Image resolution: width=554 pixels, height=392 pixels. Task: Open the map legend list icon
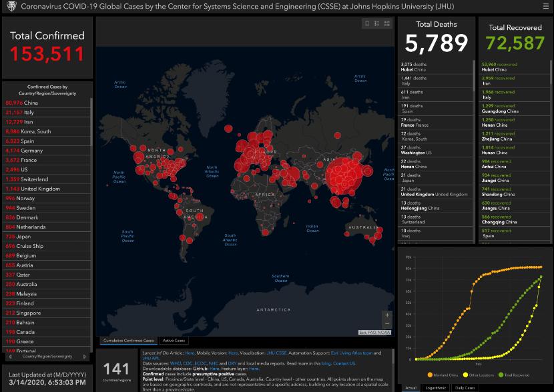pyautogui.click(x=376, y=23)
